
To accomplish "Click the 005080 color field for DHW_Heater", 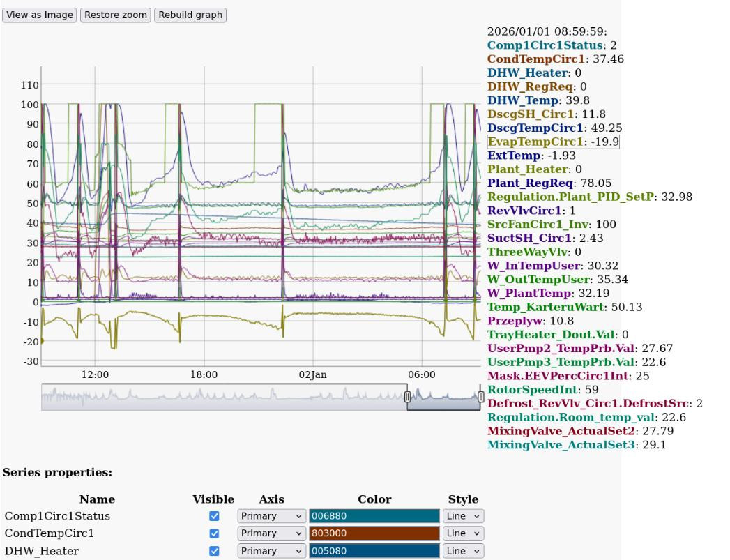I will point(374,552).
